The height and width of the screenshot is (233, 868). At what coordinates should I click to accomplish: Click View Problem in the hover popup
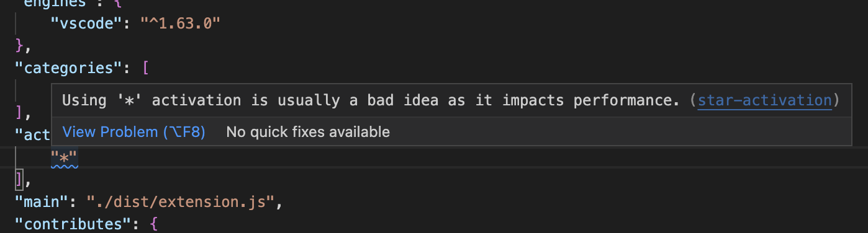click(x=134, y=132)
